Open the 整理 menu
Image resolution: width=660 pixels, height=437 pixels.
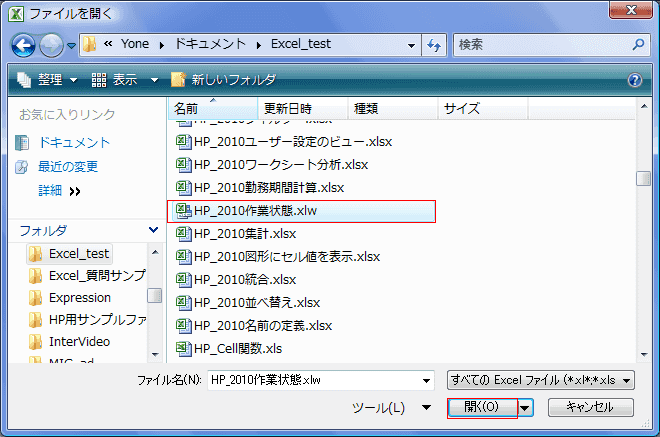(47, 79)
